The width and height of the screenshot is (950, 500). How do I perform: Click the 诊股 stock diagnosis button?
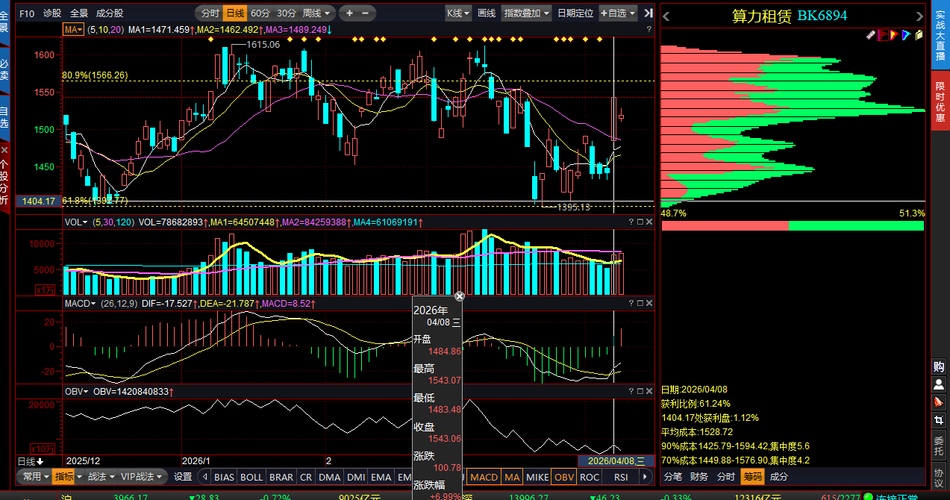(52, 13)
